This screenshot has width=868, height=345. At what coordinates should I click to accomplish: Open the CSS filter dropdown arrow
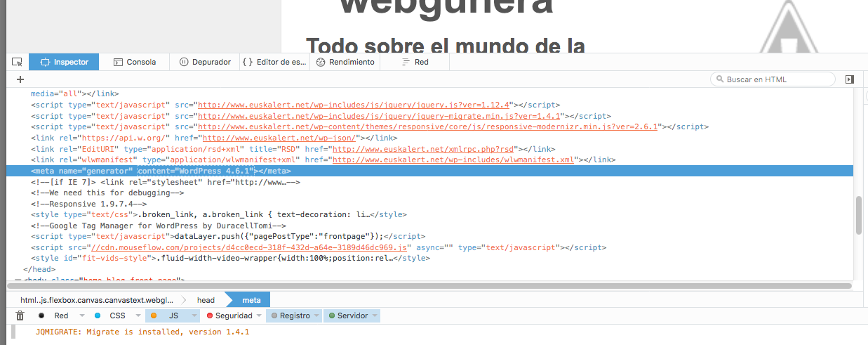(x=138, y=316)
